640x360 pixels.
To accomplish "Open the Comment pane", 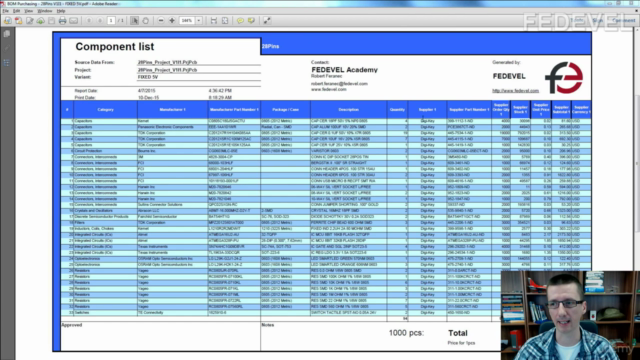I will point(623,20).
